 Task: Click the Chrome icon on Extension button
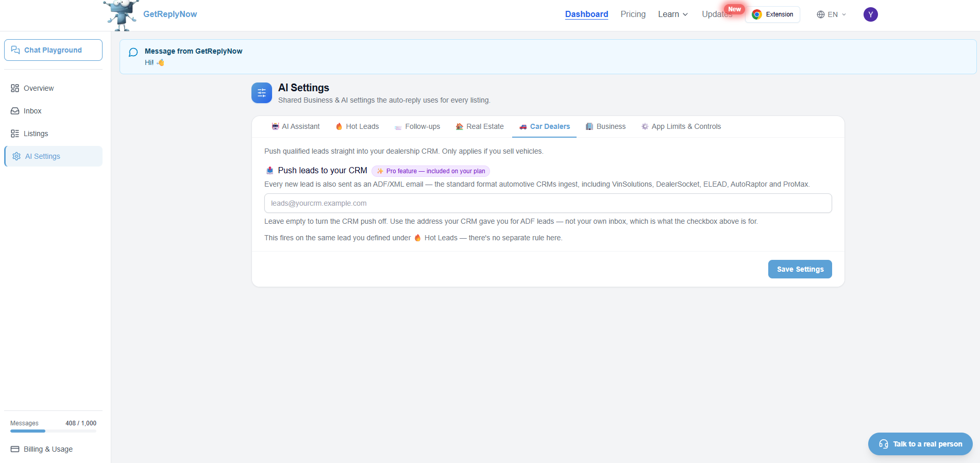pos(757,14)
